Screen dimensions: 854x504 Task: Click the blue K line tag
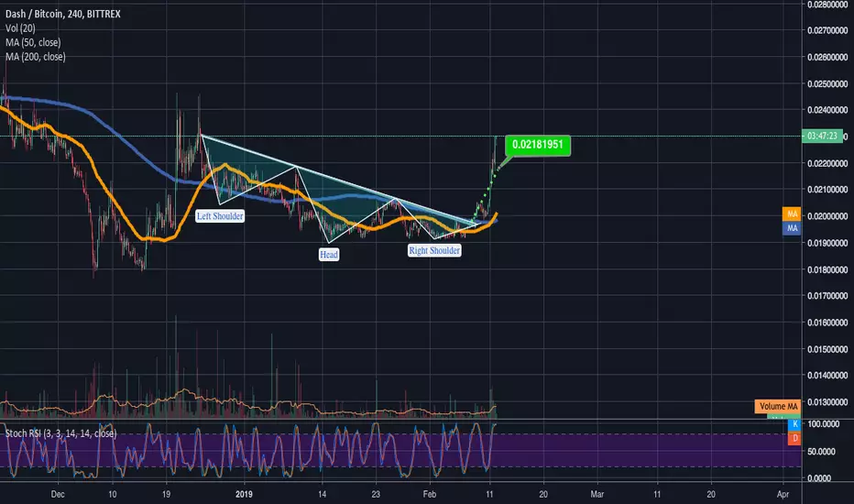coord(794,424)
